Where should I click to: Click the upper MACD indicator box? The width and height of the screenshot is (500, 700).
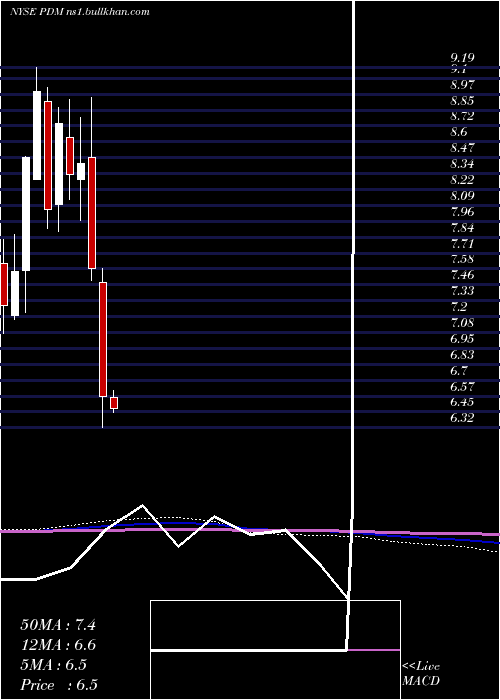275,625
